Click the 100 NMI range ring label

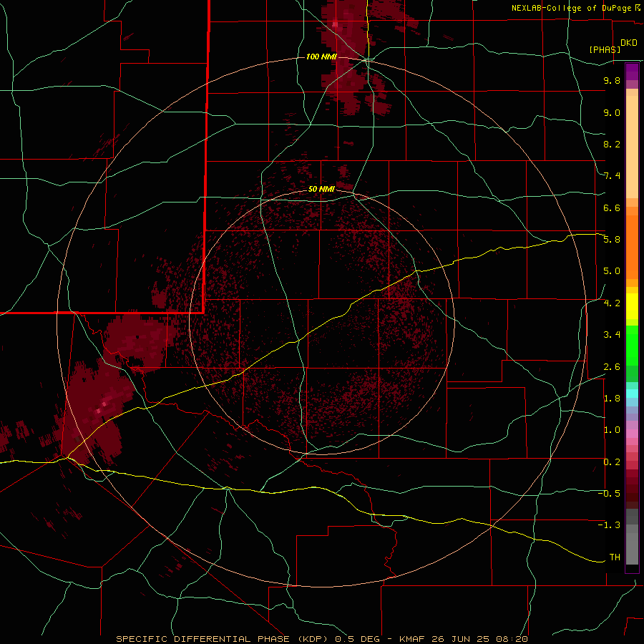coord(321,57)
